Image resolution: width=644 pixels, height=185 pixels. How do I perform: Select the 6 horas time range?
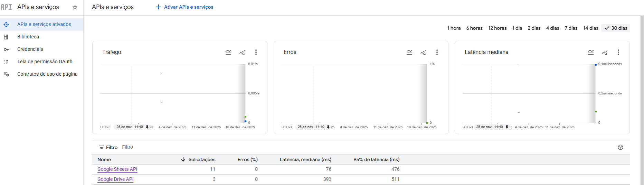coord(474,28)
